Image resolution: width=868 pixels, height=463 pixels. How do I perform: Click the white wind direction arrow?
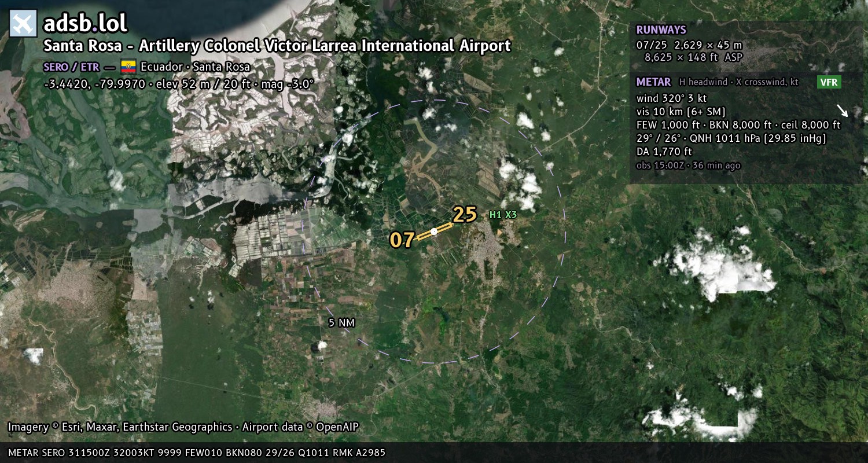point(842,111)
